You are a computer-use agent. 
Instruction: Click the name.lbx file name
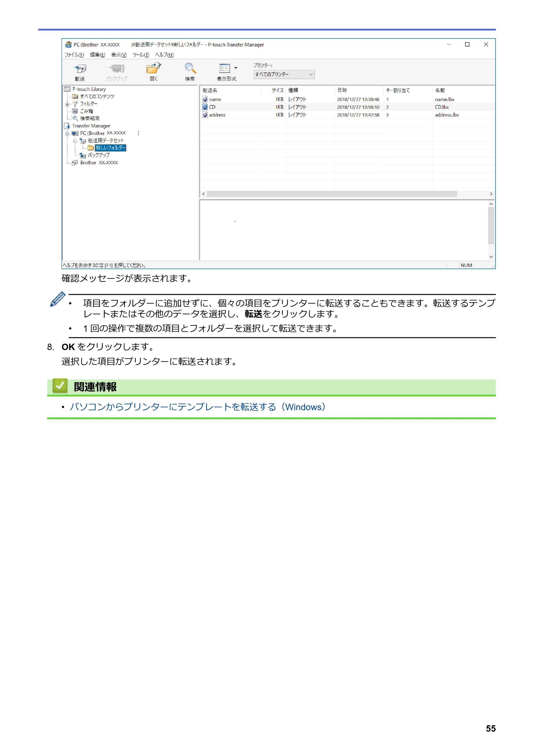[x=445, y=99]
